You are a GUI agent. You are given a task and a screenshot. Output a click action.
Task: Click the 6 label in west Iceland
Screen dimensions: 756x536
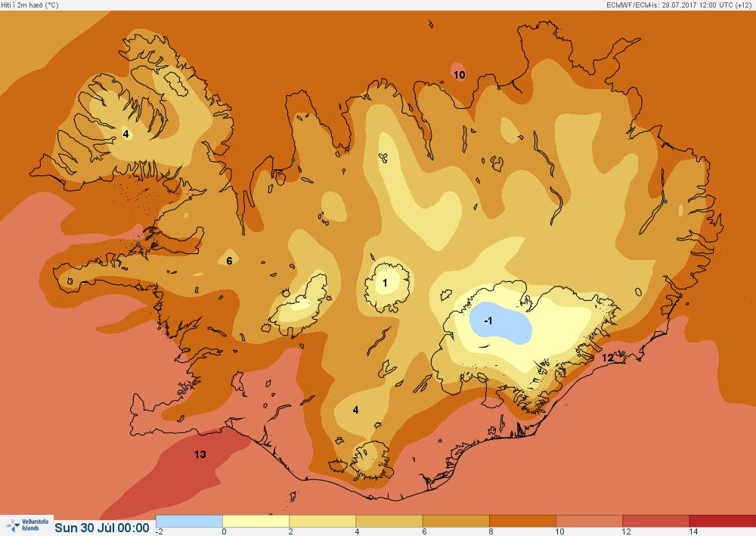[230, 261]
